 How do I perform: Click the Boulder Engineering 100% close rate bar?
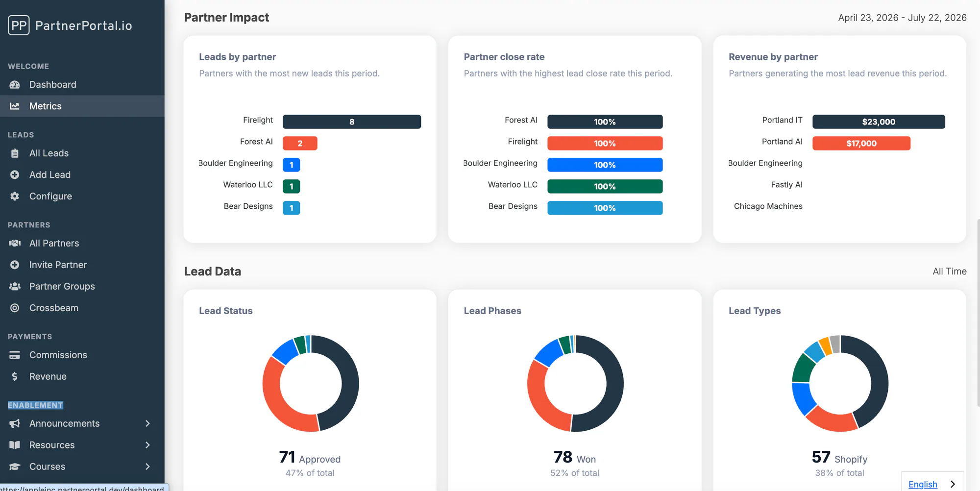tap(605, 165)
